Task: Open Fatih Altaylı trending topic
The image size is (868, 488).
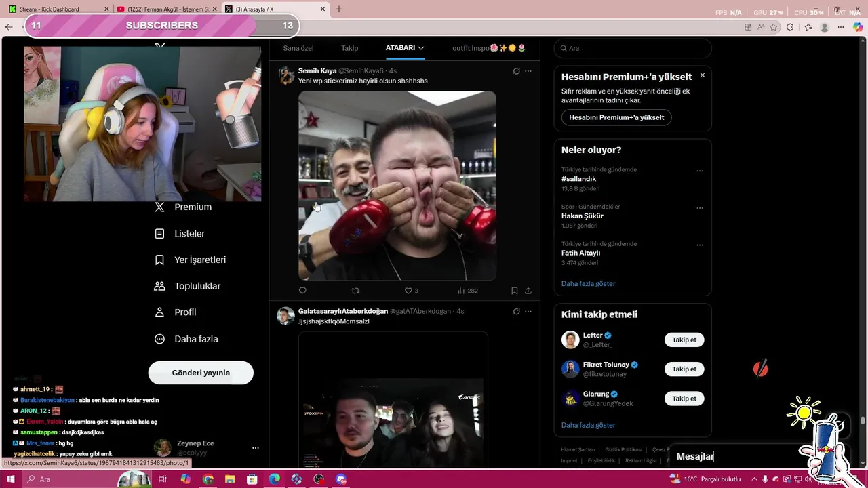Action: pos(582,253)
